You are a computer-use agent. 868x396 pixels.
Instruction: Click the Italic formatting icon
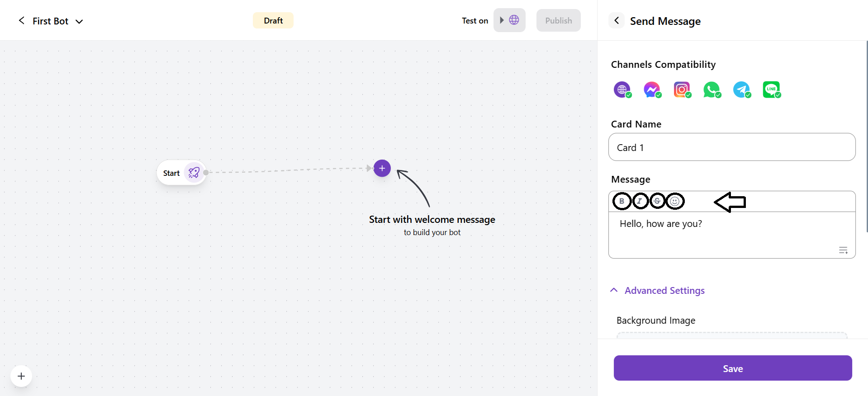pyautogui.click(x=640, y=201)
